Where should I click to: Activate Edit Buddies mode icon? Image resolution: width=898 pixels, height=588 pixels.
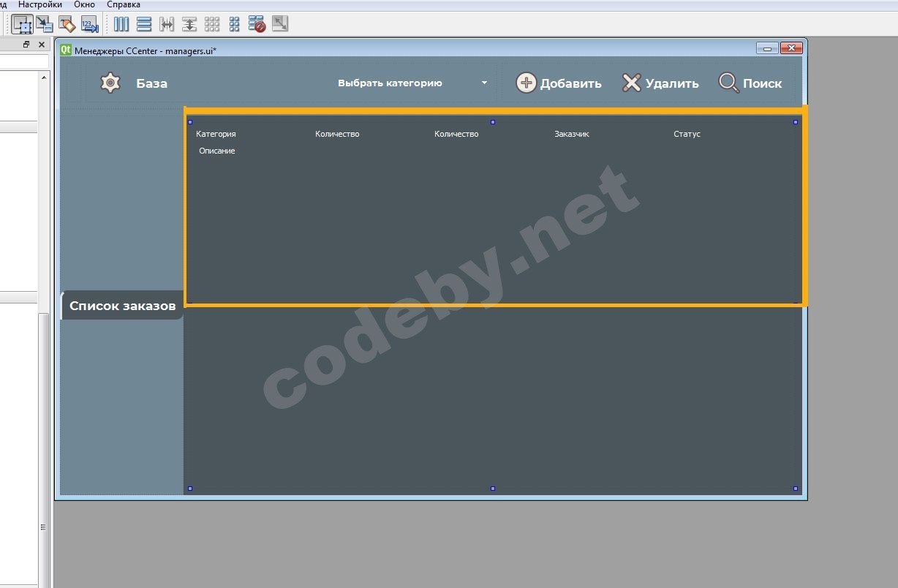[x=67, y=24]
